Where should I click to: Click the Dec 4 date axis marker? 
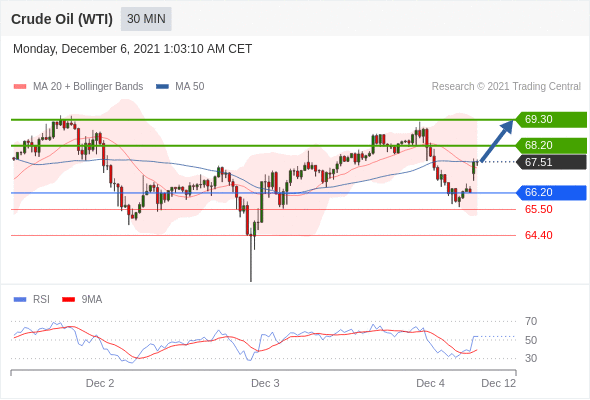click(430, 383)
